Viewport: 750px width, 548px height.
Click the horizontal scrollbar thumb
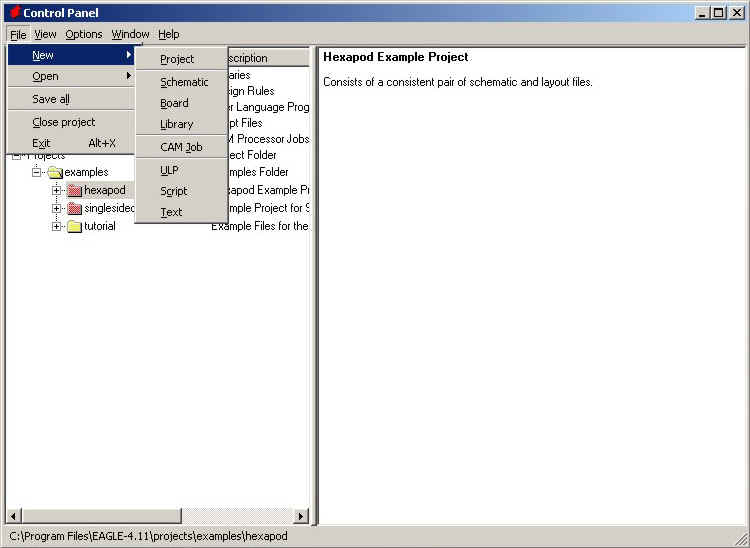pyautogui.click(x=101, y=516)
